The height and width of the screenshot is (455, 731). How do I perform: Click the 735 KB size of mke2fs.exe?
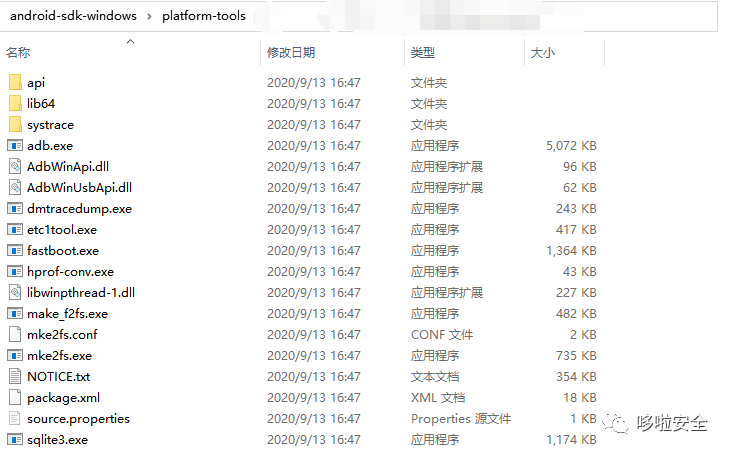[x=576, y=356]
